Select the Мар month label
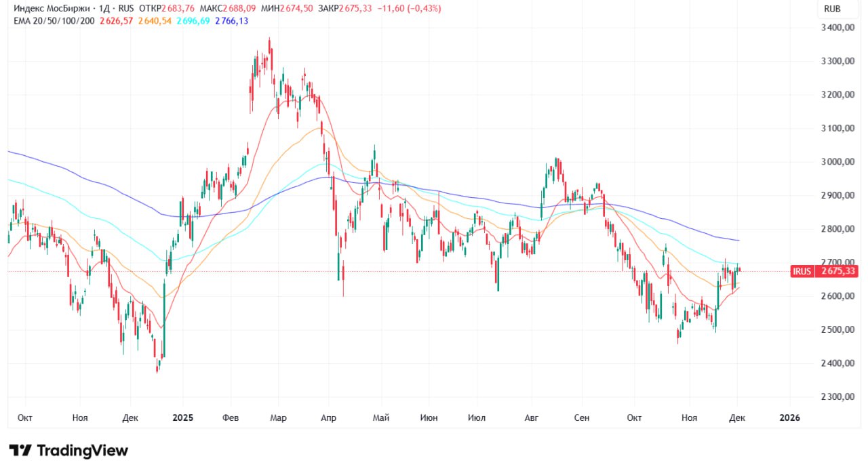The width and height of the screenshot is (868, 473). click(278, 418)
